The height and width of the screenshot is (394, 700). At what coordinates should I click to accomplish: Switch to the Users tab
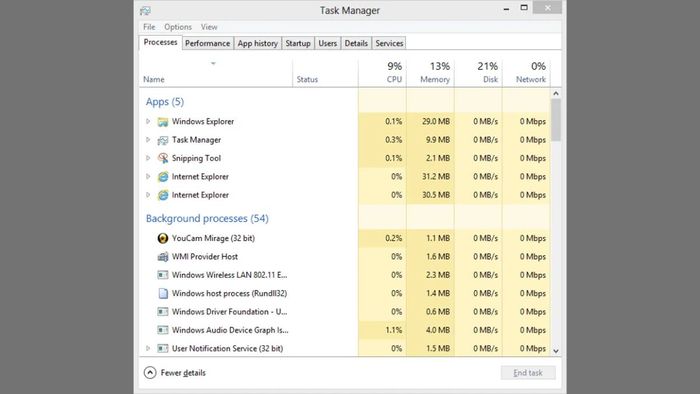pyautogui.click(x=328, y=43)
